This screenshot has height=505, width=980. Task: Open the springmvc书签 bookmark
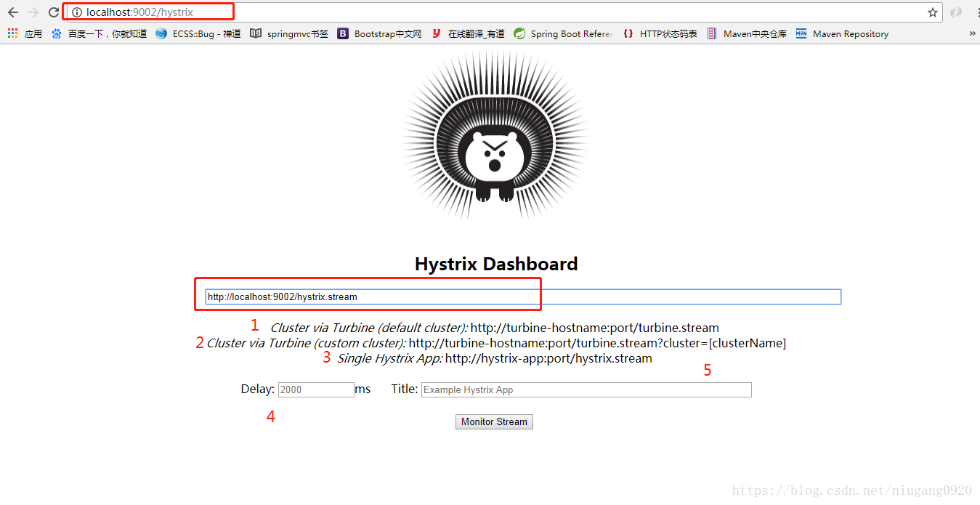pos(289,33)
